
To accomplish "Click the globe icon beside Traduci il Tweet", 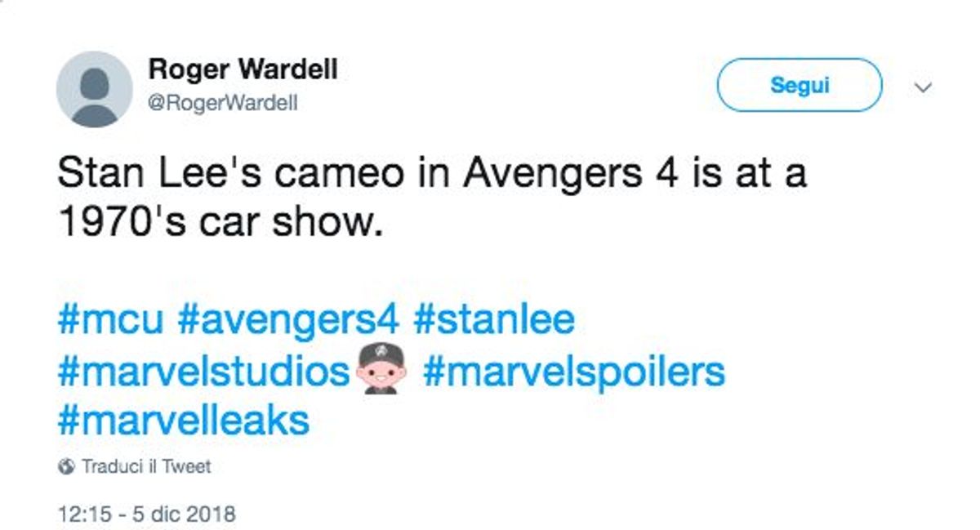I will (x=67, y=467).
